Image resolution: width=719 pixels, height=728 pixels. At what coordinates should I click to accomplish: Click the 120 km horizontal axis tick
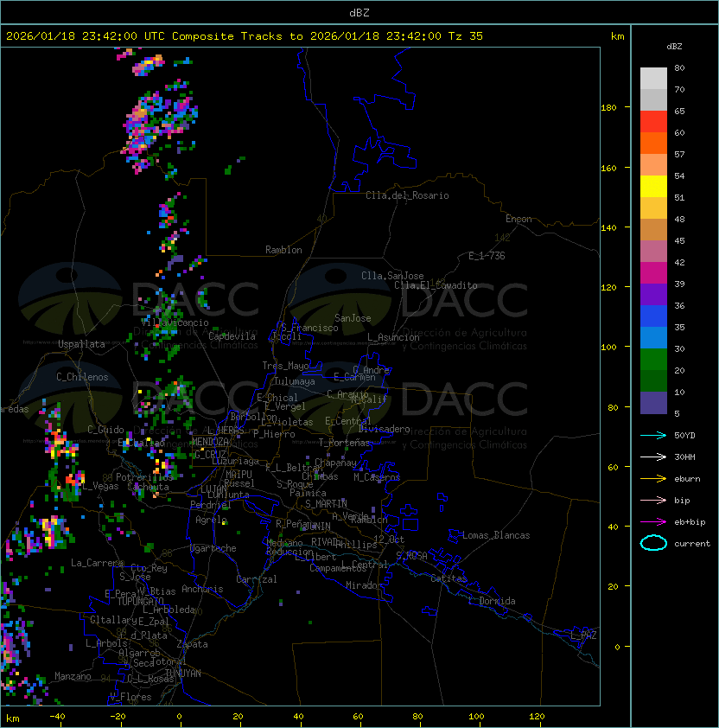click(537, 717)
